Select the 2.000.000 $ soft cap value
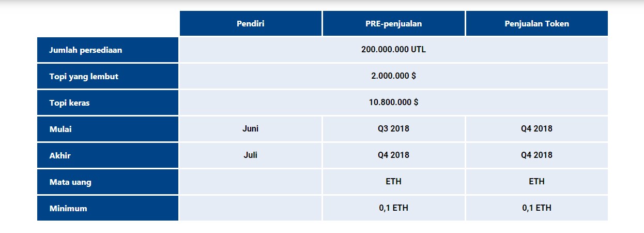Screen dimensions: 644x233 click(x=394, y=76)
